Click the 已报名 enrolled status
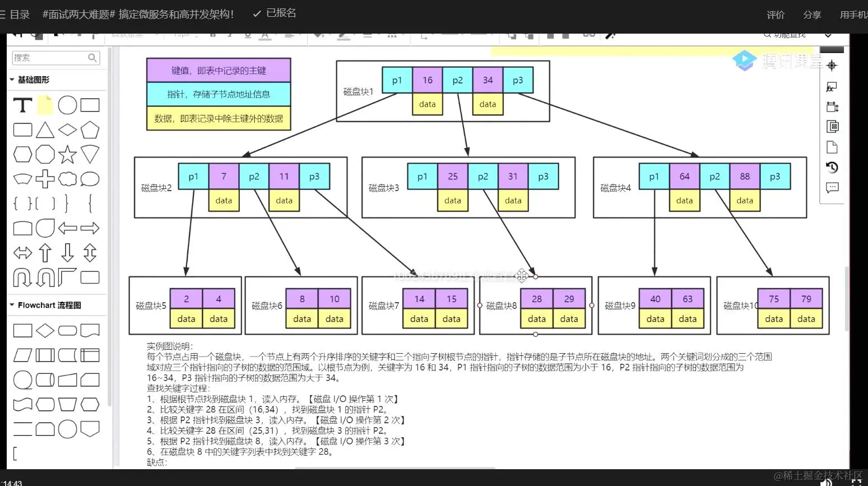868x486 pixels. [x=275, y=13]
